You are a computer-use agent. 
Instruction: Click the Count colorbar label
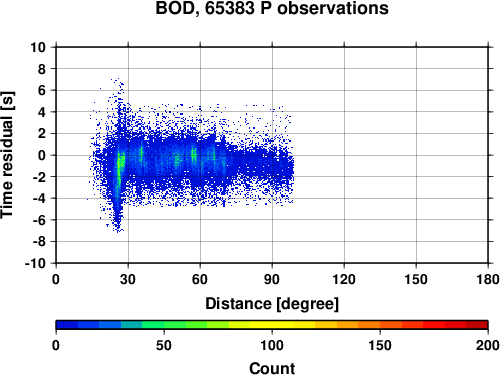[272, 368]
